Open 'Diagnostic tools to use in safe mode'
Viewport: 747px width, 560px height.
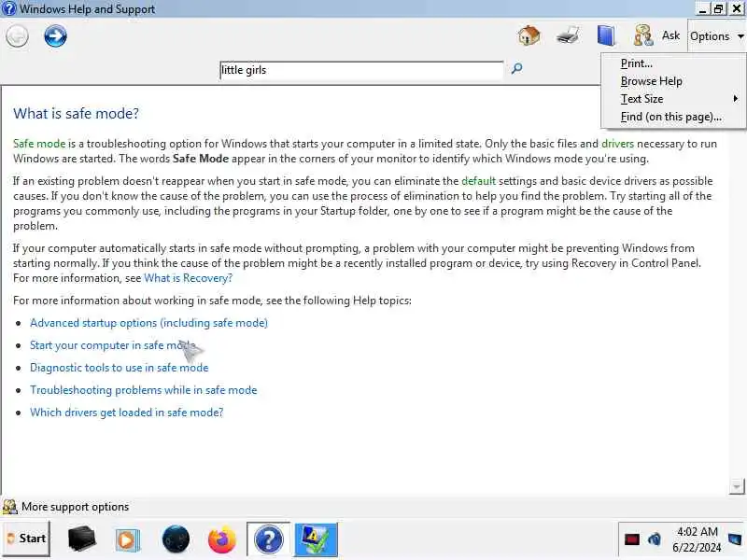(x=120, y=368)
